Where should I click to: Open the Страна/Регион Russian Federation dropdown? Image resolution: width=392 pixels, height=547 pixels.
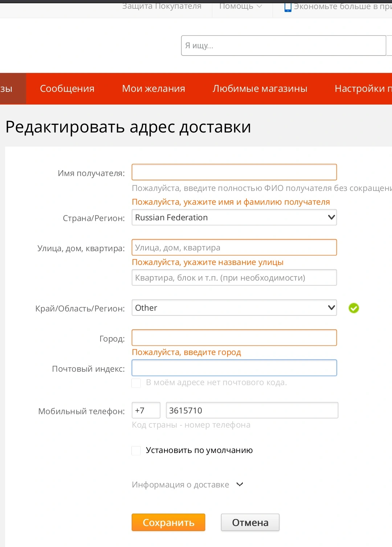(x=234, y=217)
